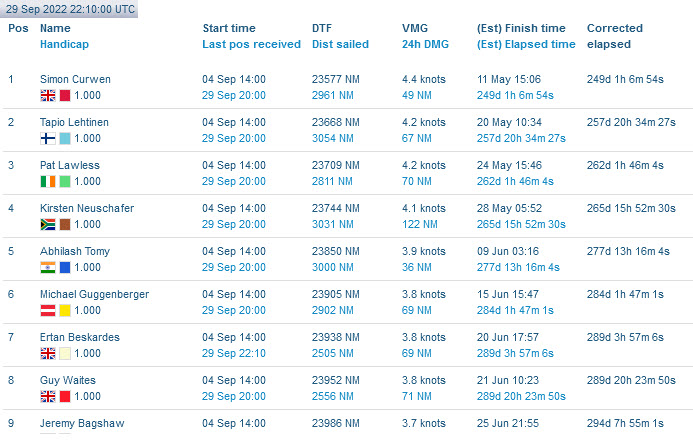Click the UK flag under Ertan Beskardes
This screenshot has height=444, width=693.
[x=48, y=353]
